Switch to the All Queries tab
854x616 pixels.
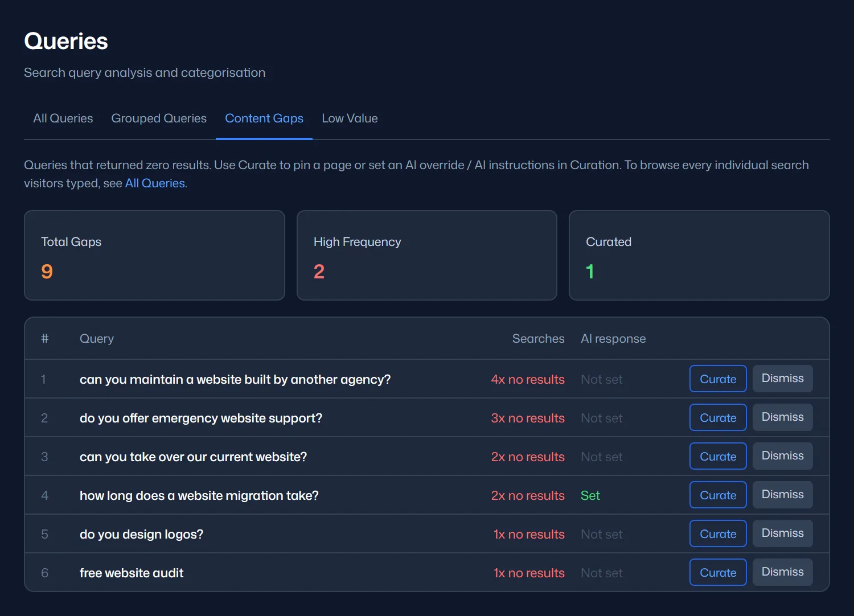[x=63, y=118]
